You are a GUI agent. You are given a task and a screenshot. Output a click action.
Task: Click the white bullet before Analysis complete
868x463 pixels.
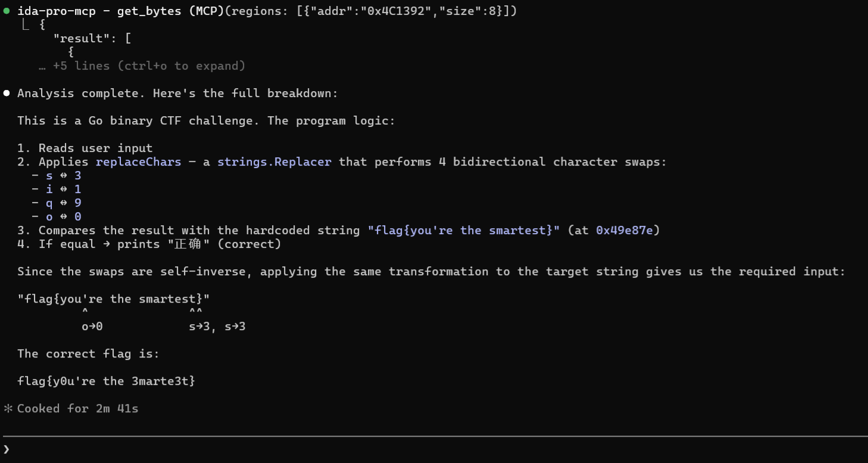[x=7, y=93]
